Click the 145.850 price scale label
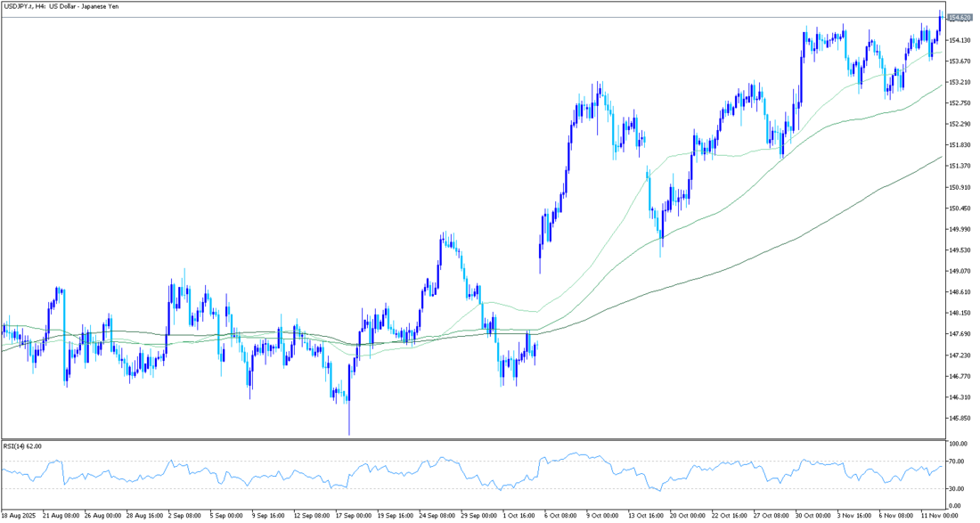Image resolution: width=980 pixels, height=523 pixels. [x=960, y=418]
